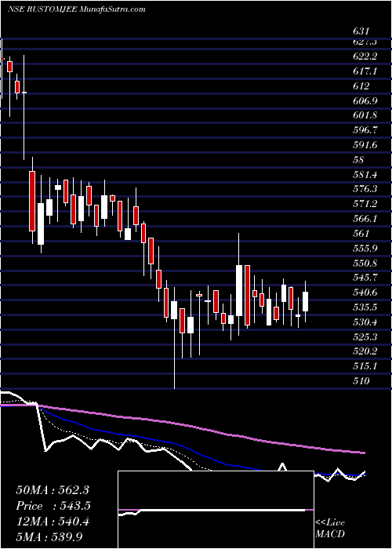Select the 520.2 price axis label
The width and height of the screenshot is (392, 549).
coord(365,351)
